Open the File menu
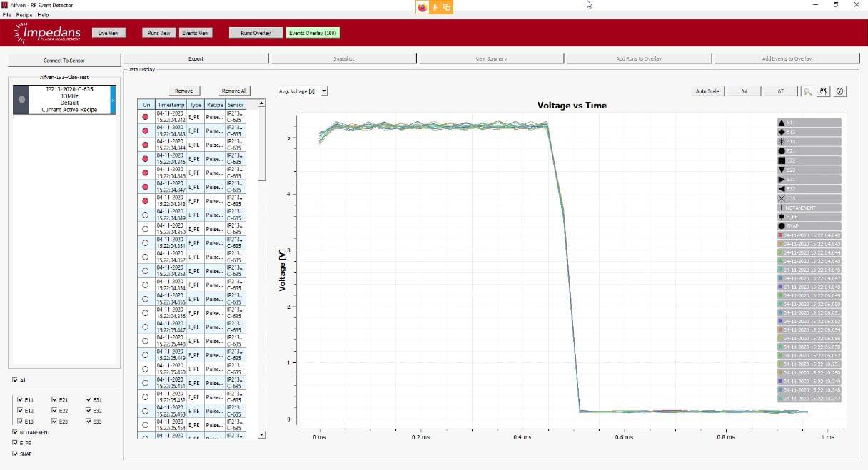The height and width of the screenshot is (470, 868). (x=6, y=15)
